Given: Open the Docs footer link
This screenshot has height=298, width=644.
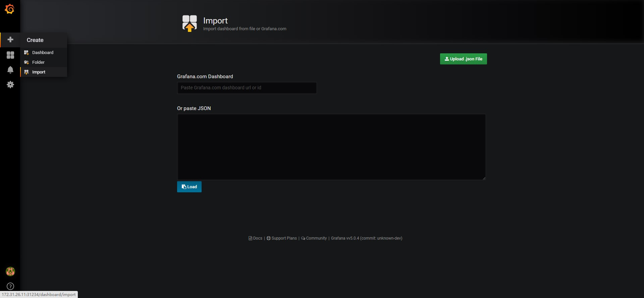Looking at the screenshot, I should click(255, 238).
